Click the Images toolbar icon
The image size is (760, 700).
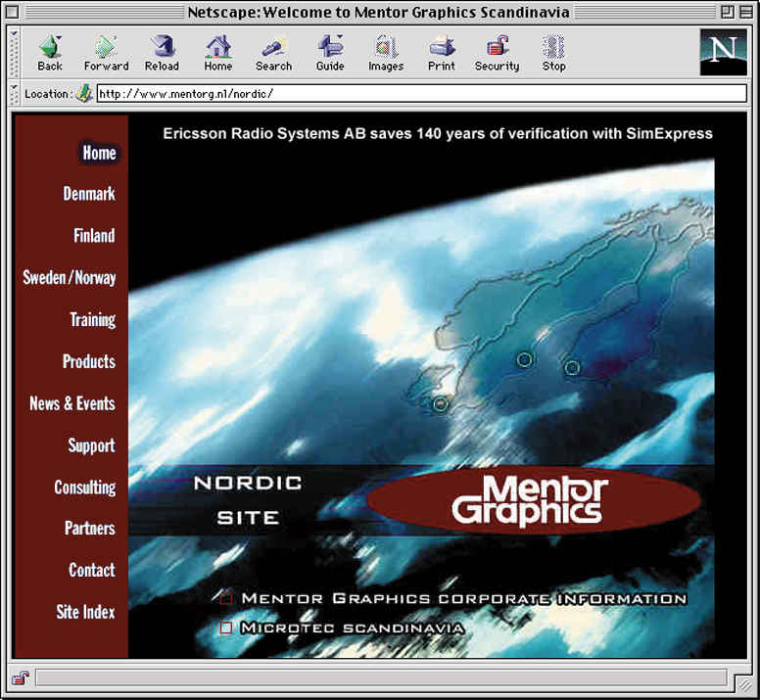(386, 47)
